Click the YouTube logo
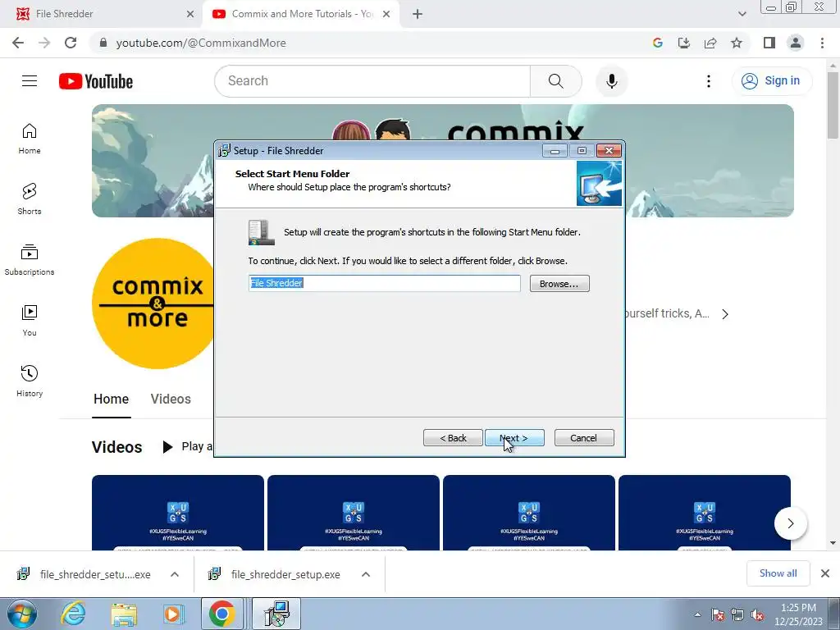The height and width of the screenshot is (630, 840). pos(96,81)
